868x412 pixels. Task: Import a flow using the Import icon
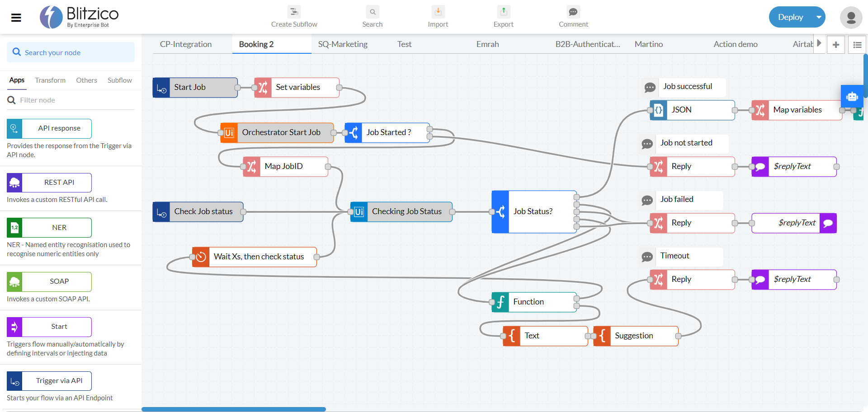438,12
